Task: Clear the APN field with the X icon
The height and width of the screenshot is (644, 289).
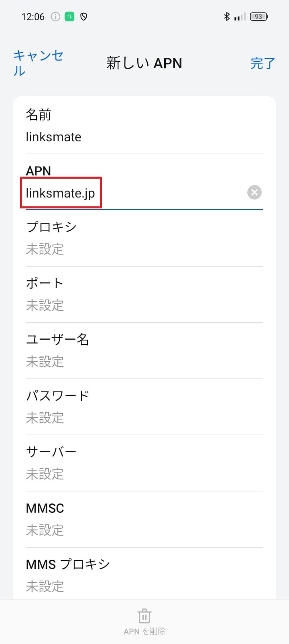Action: point(254,192)
